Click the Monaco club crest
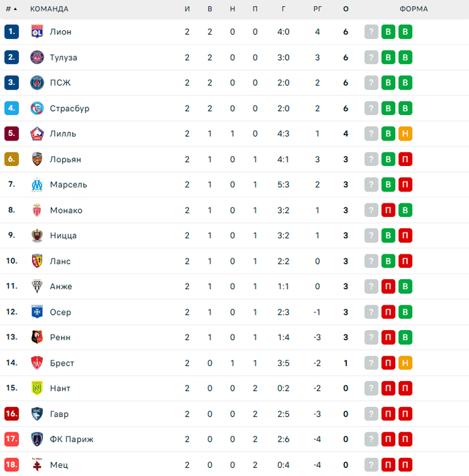469x476 pixels. pyautogui.click(x=37, y=210)
